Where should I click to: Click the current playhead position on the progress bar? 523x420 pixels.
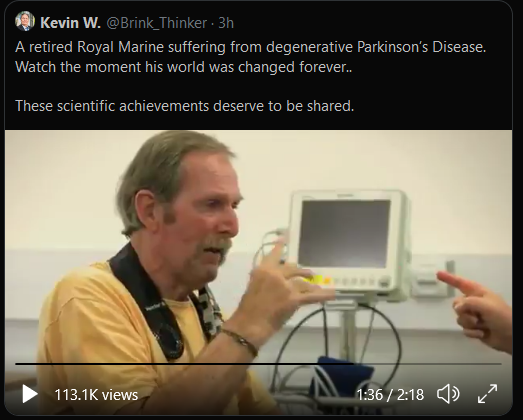tap(354, 364)
